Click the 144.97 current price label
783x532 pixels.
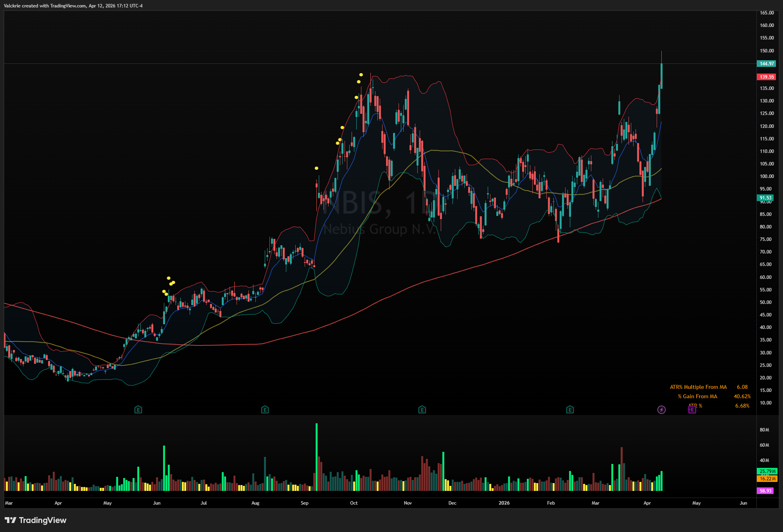point(767,64)
